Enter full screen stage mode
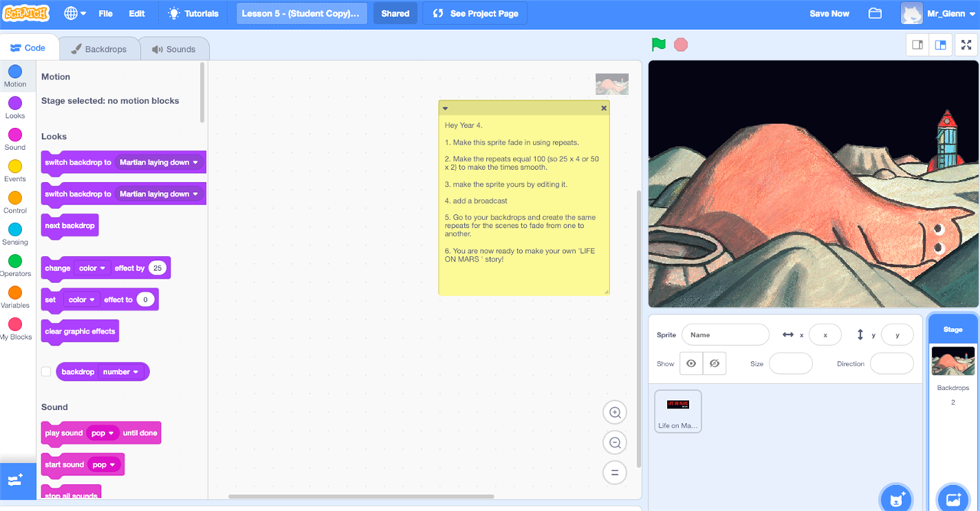Image resolution: width=980 pixels, height=511 pixels. coord(964,45)
